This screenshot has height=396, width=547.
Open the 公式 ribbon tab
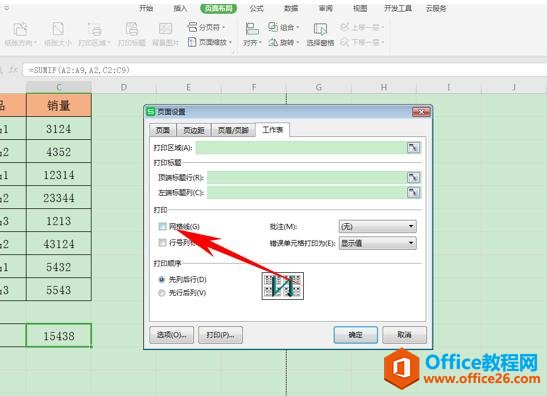point(256,8)
